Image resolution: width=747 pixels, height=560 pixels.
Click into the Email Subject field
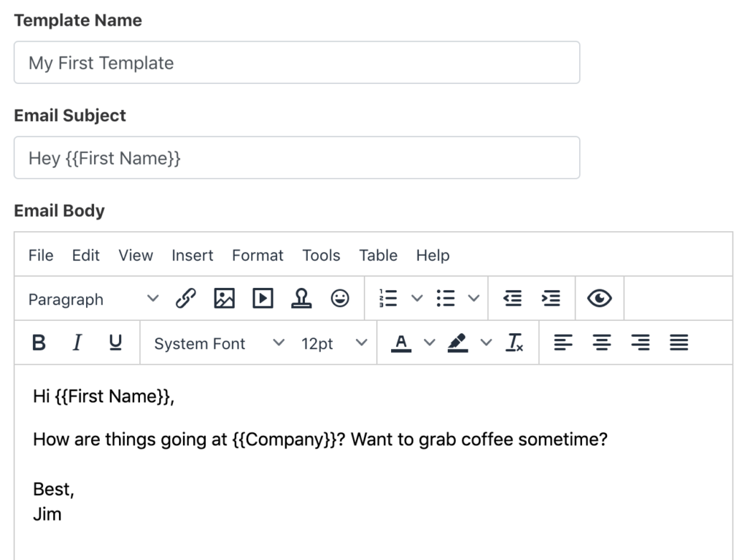pos(297,157)
